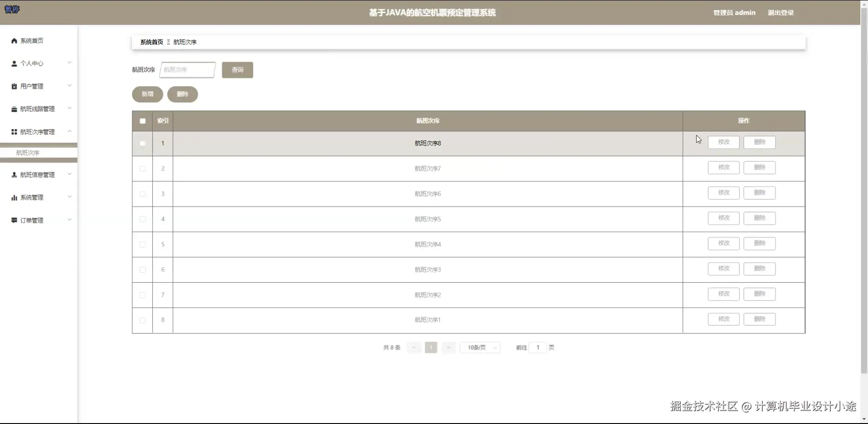Check the box for row 航班次序7
This screenshot has height=424, width=868.
(142, 169)
